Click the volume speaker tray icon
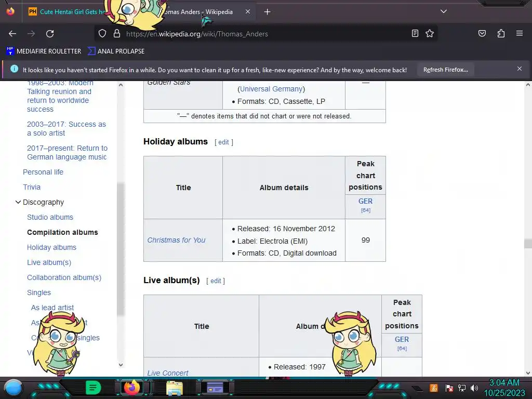 (x=474, y=388)
